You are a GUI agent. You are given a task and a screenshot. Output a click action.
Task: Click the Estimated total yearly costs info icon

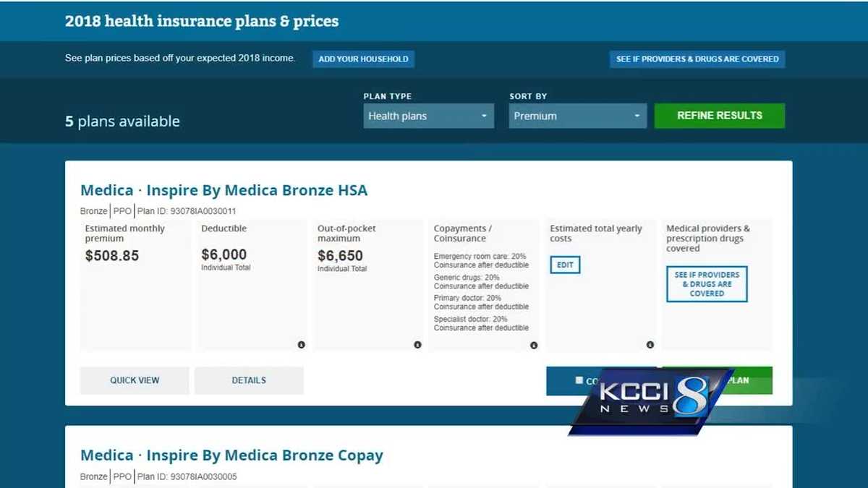pos(650,345)
